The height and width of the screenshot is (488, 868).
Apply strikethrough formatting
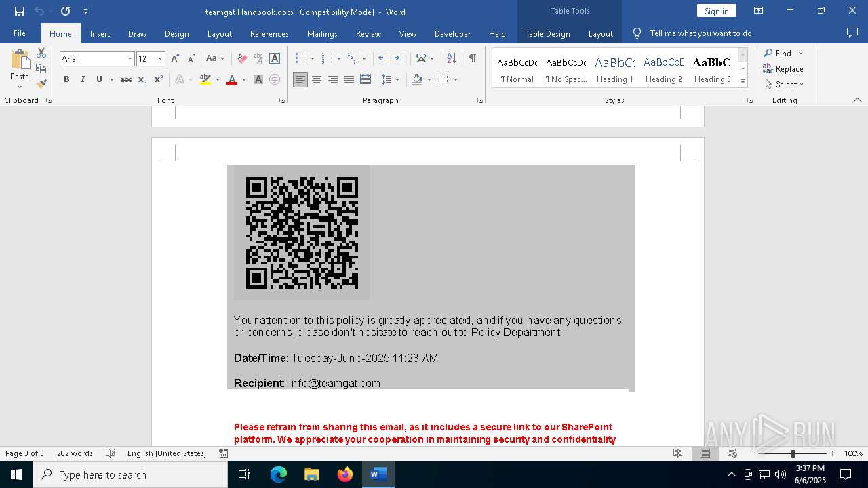(126, 79)
